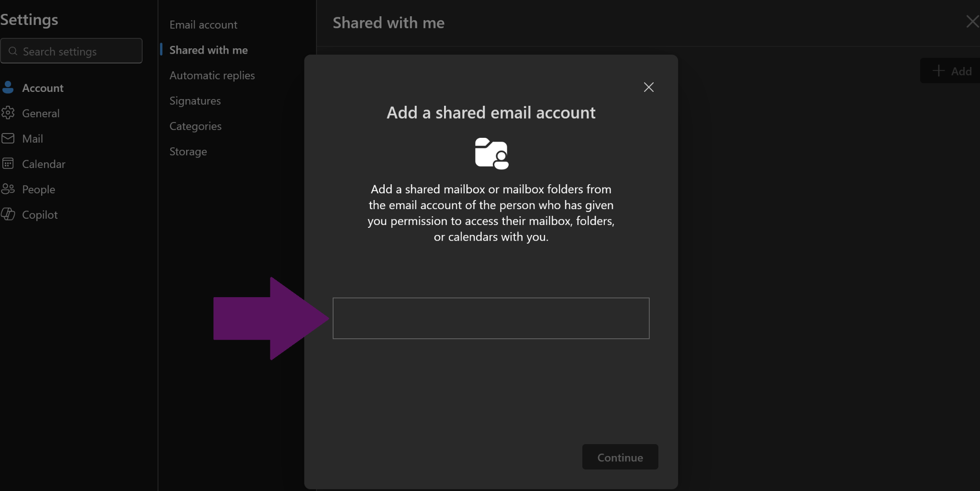Open the Copilot settings category
980x491 pixels.
tap(40, 215)
